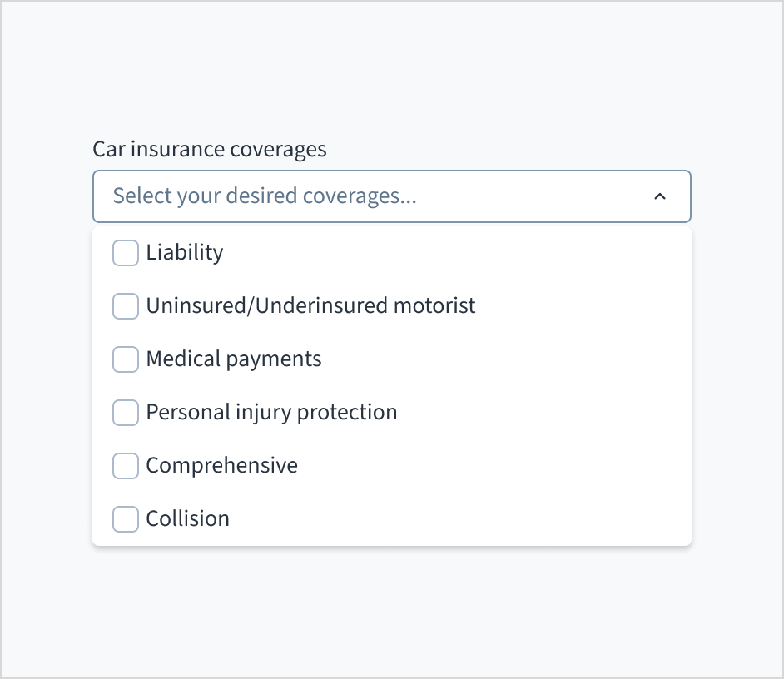Viewport: 784px width, 679px height.
Task: Select the 'Comprehensive' option text
Action: pos(221,466)
